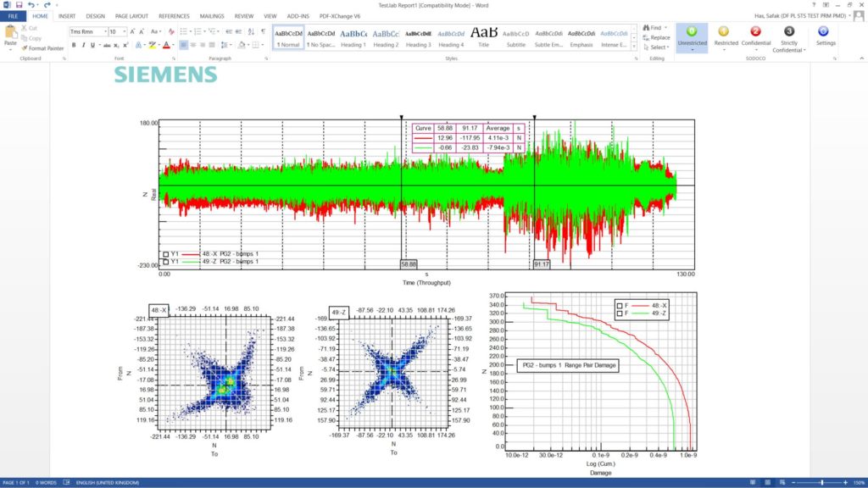Toggle underline formatting

point(92,45)
